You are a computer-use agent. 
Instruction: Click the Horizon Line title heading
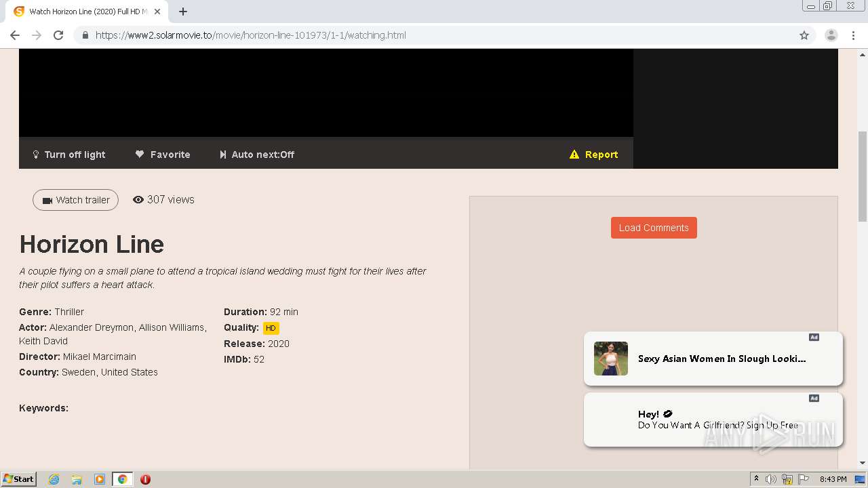[92, 244]
